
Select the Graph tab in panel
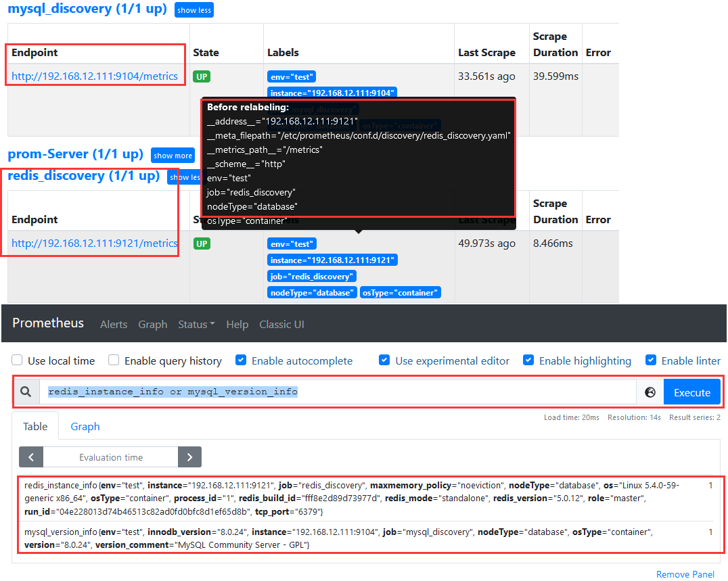tap(85, 426)
